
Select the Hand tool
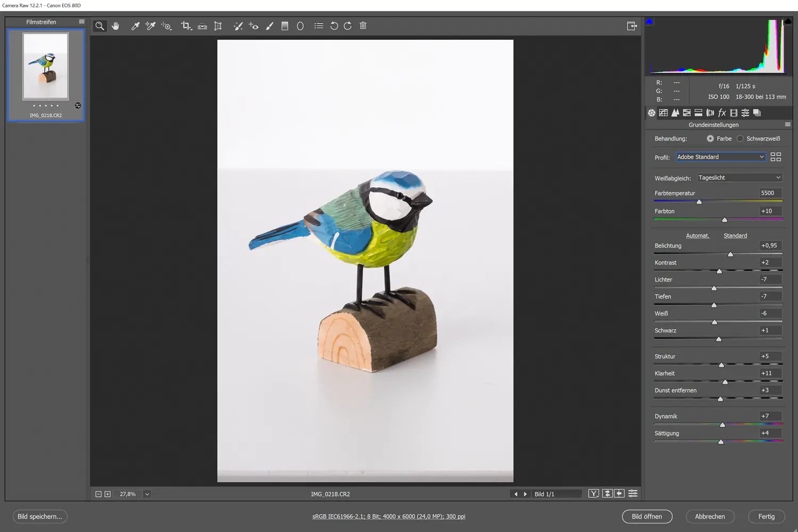(x=115, y=26)
